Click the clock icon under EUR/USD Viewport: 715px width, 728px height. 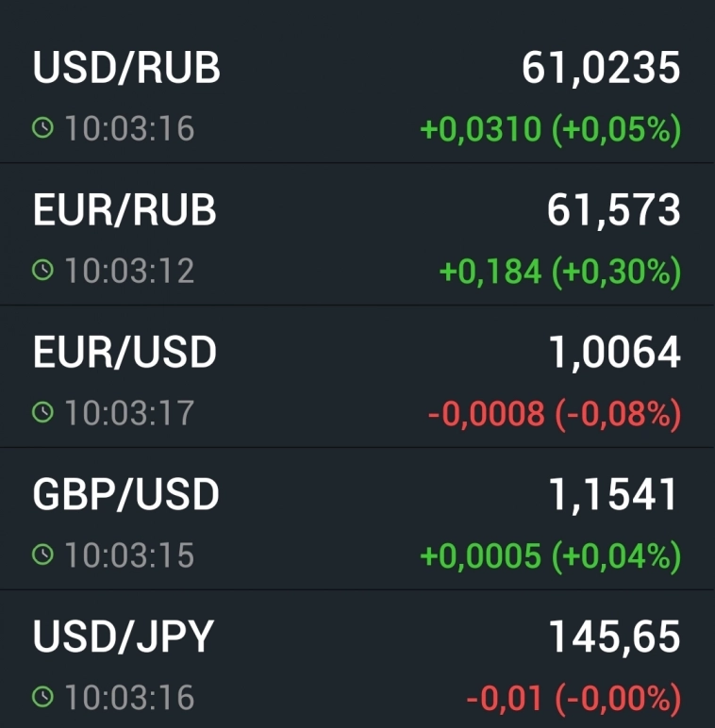(43, 412)
